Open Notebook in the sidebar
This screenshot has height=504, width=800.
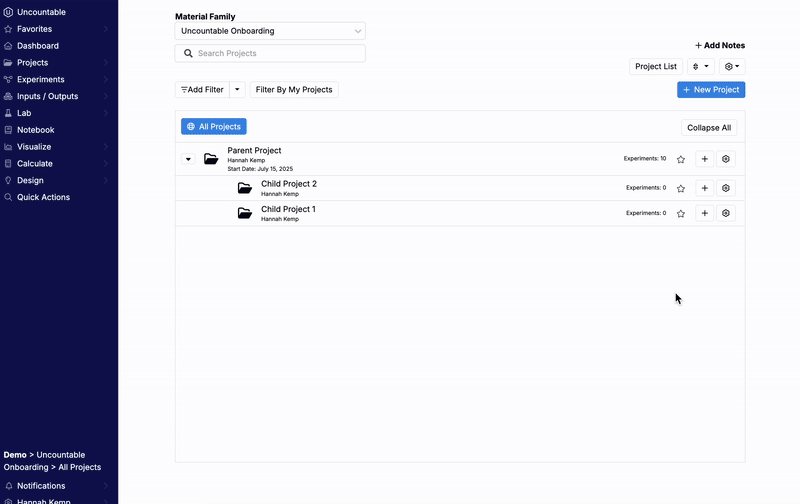click(x=35, y=130)
